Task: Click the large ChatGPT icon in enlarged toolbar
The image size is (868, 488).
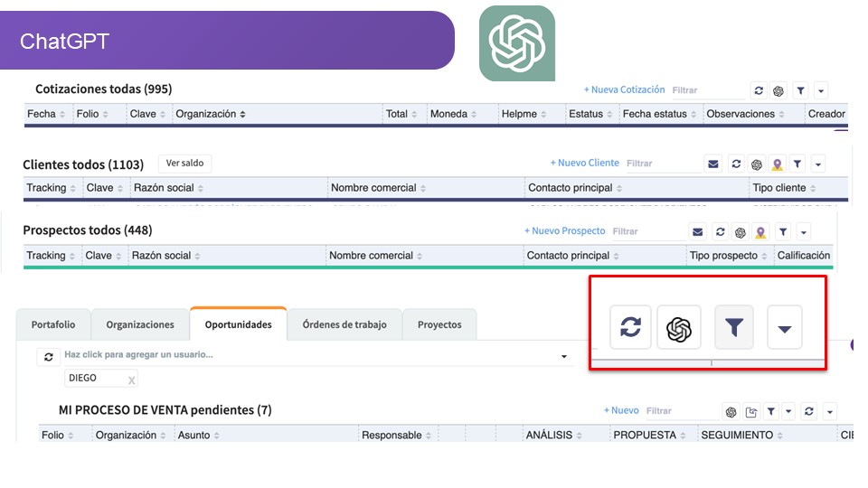Action: click(x=679, y=328)
